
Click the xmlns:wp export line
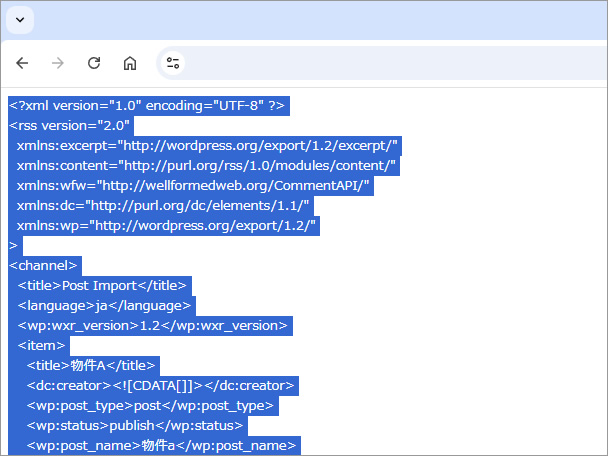(167, 226)
